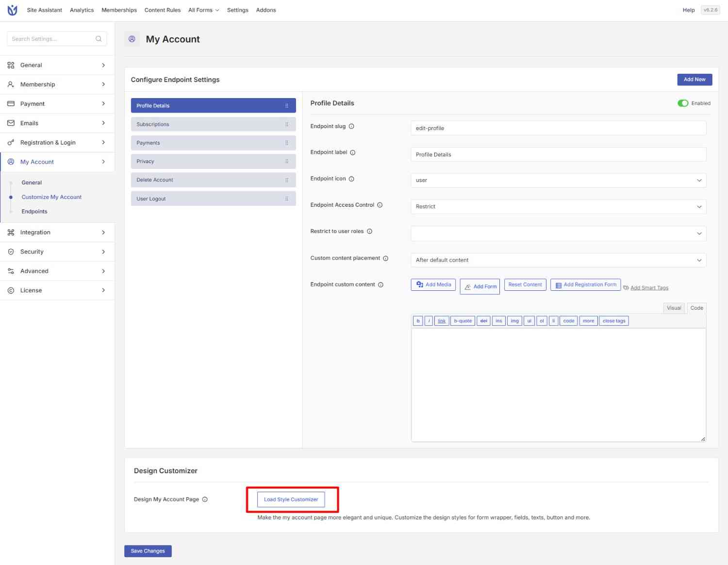Click info icon beside Endpoint Access Control

(380, 205)
